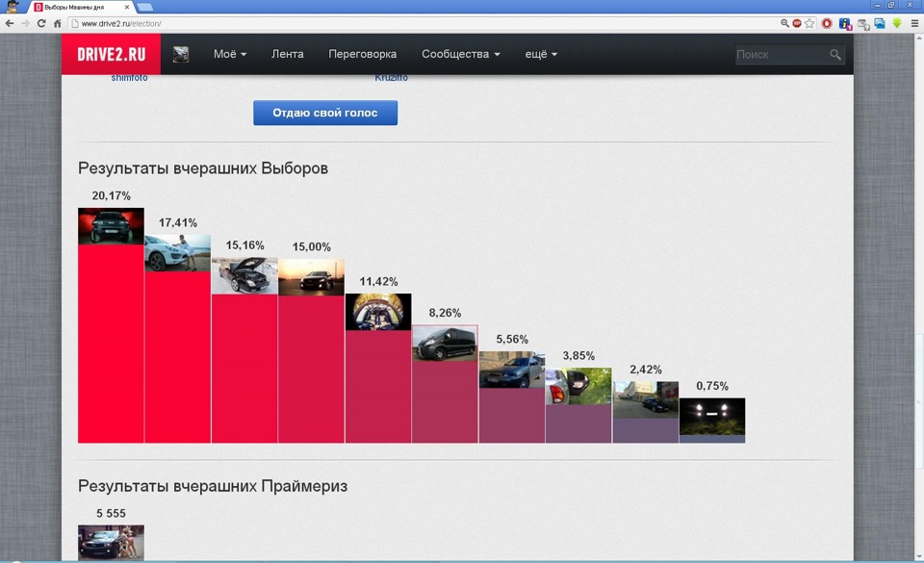
Task: Click the red AdBlock icon in address bar
Action: pos(797,23)
